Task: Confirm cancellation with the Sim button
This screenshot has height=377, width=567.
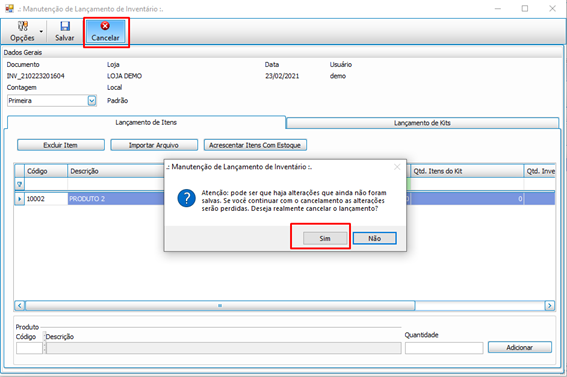Action: tap(325, 238)
